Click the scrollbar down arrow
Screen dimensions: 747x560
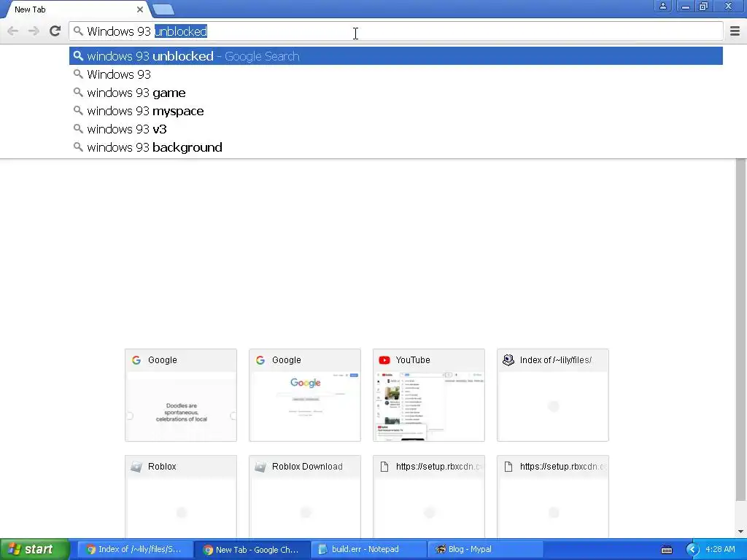tap(741, 532)
